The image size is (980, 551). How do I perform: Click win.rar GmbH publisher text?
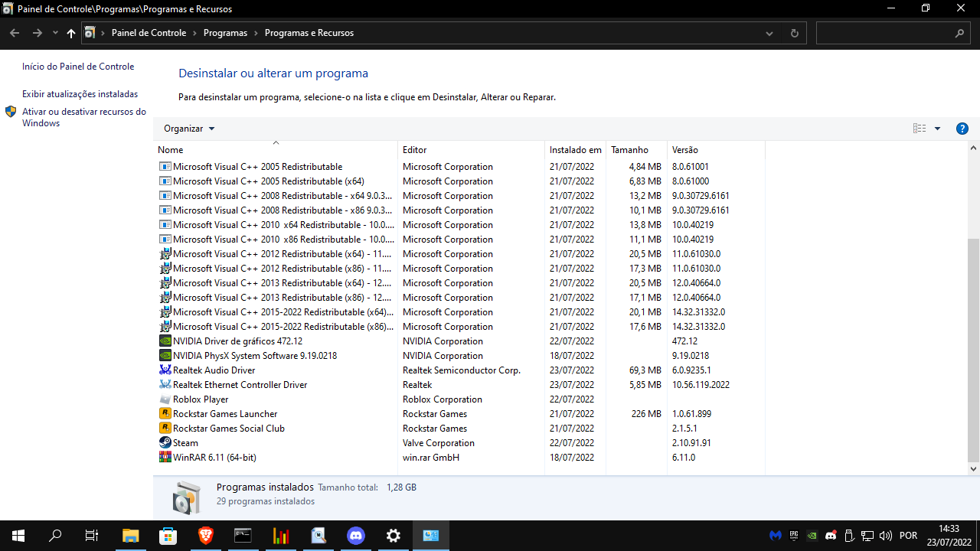[x=431, y=458]
